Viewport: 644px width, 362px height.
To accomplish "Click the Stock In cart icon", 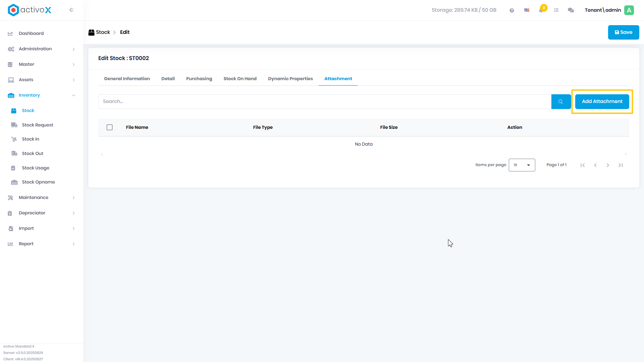I will tap(14, 139).
